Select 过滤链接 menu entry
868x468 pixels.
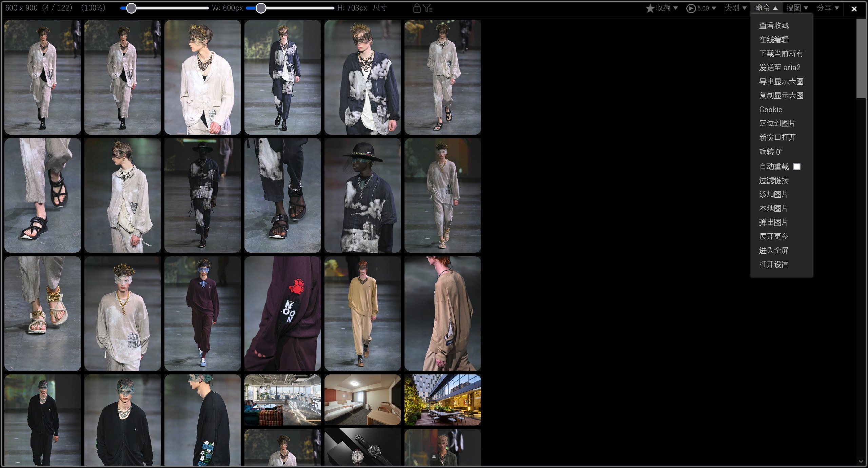pyautogui.click(x=774, y=180)
